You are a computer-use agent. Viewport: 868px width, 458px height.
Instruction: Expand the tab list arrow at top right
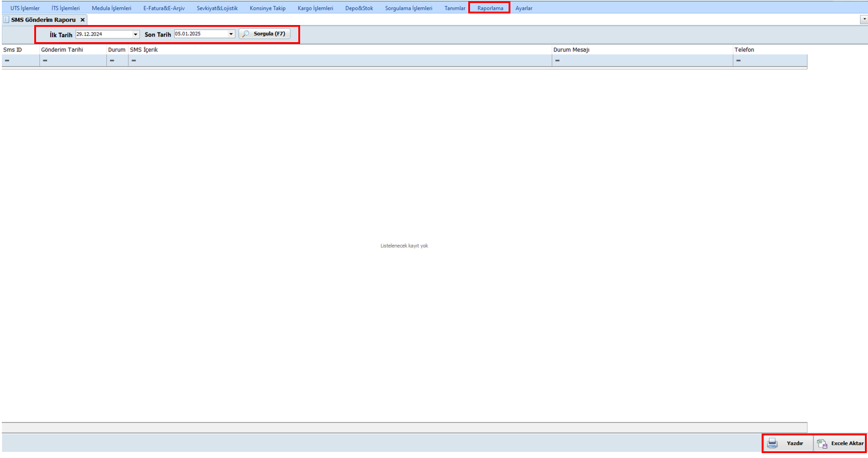[x=864, y=20]
